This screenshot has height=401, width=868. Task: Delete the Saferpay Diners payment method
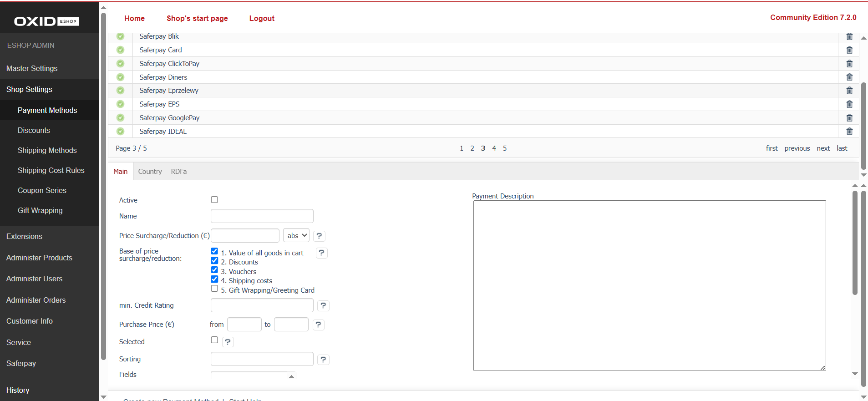pyautogui.click(x=849, y=77)
